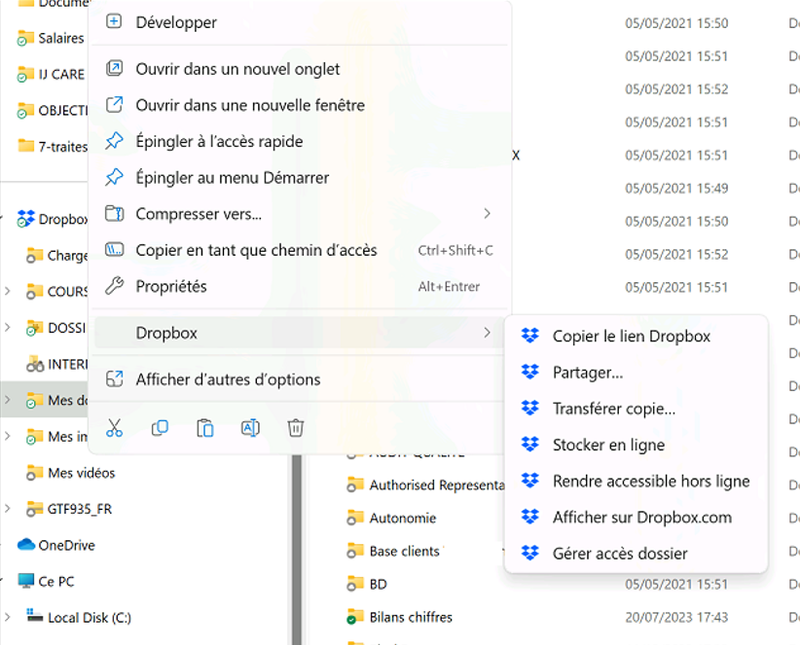Click the pin icon for Épingler à l'accès rapide
The width and height of the screenshot is (800, 645).
[115, 142]
